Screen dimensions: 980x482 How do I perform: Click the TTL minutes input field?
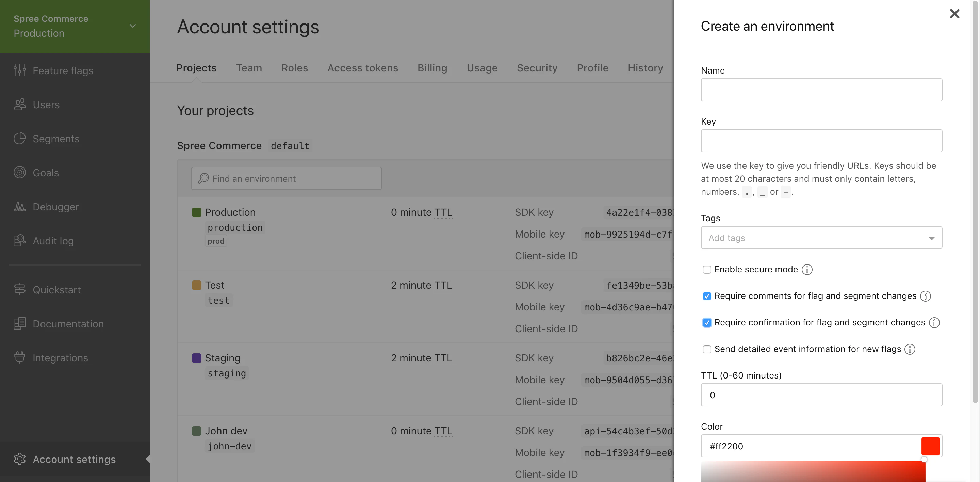[821, 395]
